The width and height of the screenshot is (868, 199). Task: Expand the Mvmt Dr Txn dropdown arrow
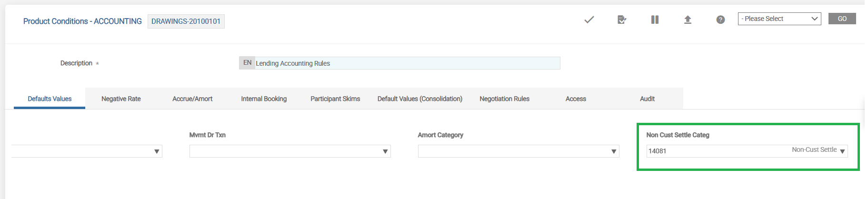[x=385, y=151]
